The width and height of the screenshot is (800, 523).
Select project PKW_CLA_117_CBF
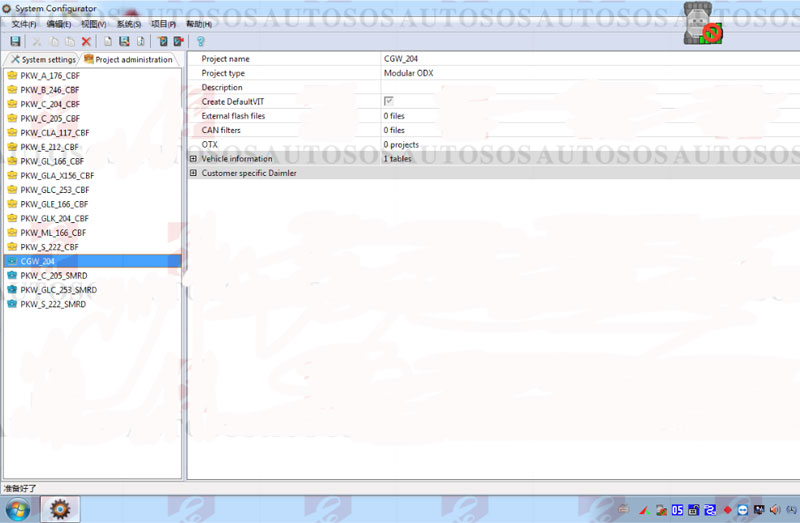coord(55,133)
